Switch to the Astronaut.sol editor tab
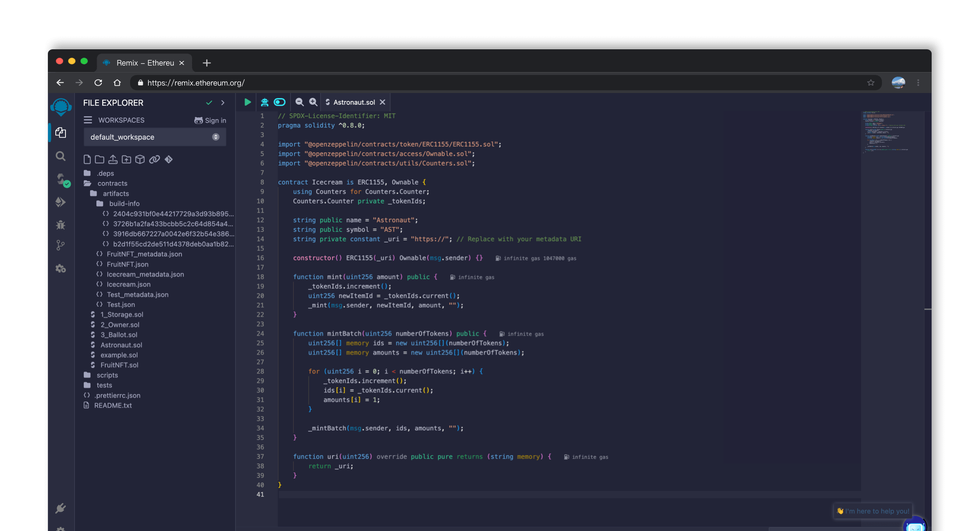 coord(355,102)
